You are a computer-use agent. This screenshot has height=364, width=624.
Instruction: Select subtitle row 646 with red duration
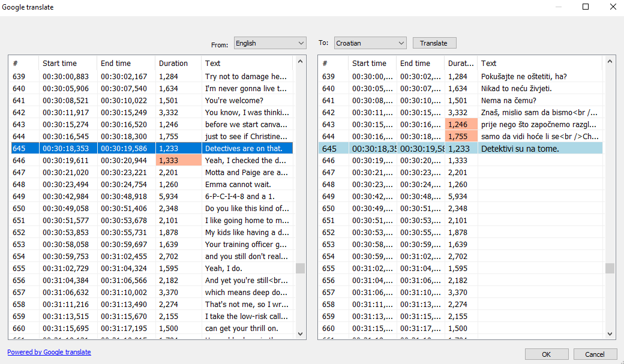[x=120, y=160]
